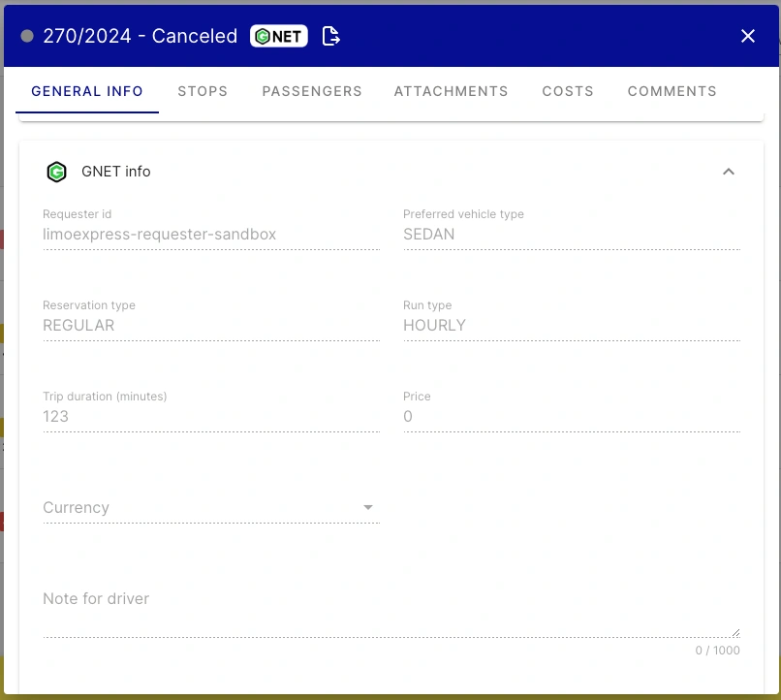
Task: Collapse the GNET info section
Action: [x=729, y=172]
